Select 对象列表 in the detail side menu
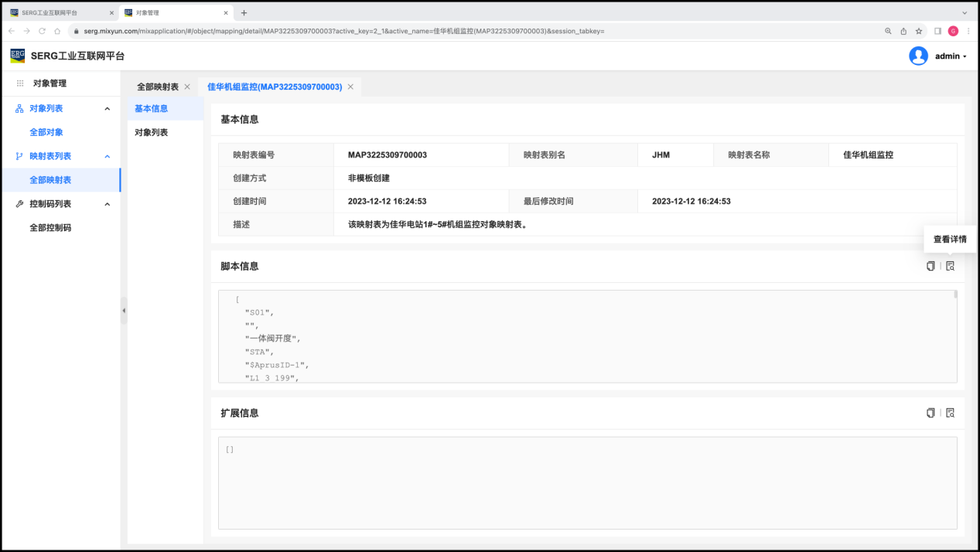The width and height of the screenshot is (980, 552). [x=151, y=132]
